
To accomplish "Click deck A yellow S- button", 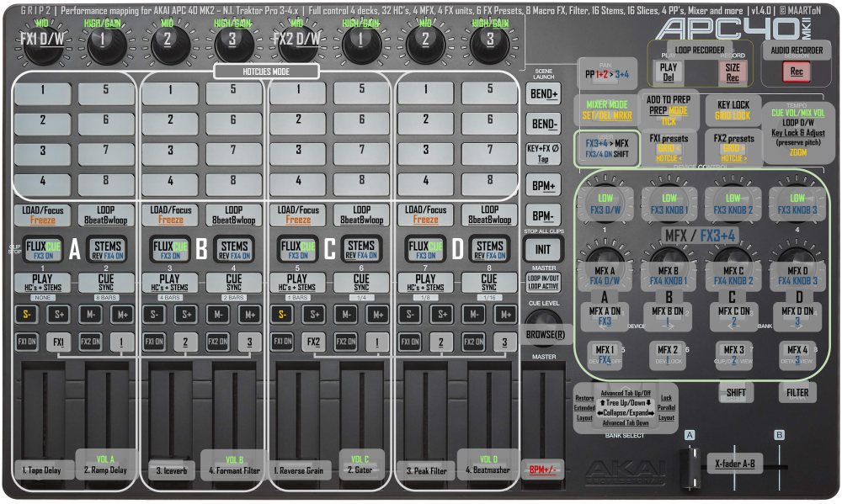I will pos(26,315).
